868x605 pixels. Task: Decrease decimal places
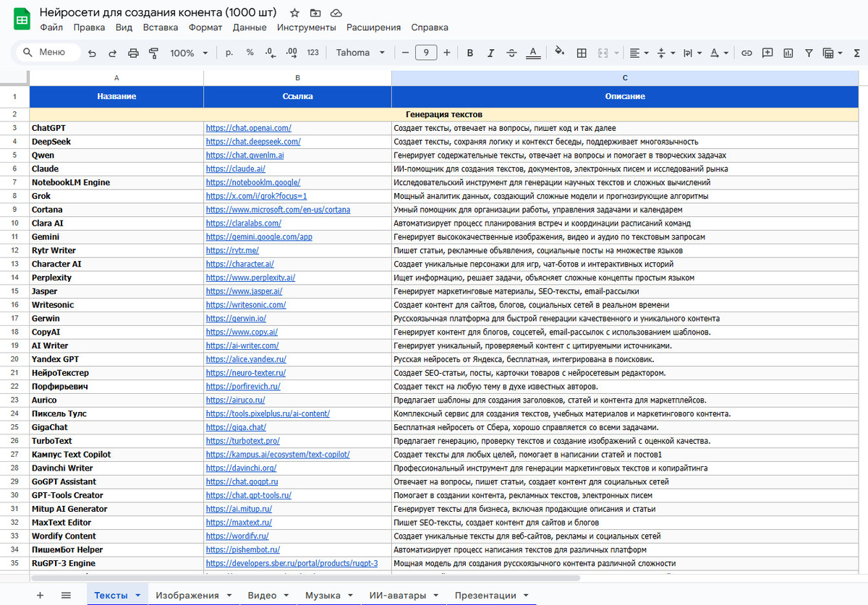coord(271,53)
